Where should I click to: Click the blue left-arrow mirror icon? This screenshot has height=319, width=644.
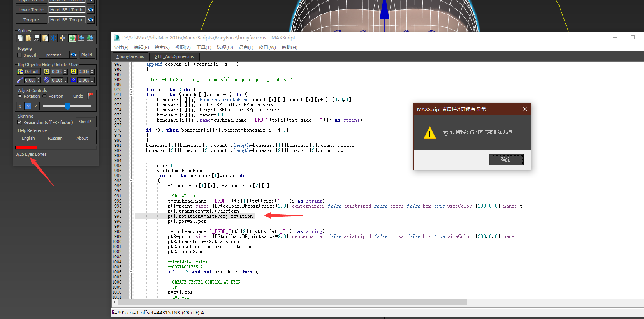(81, 38)
